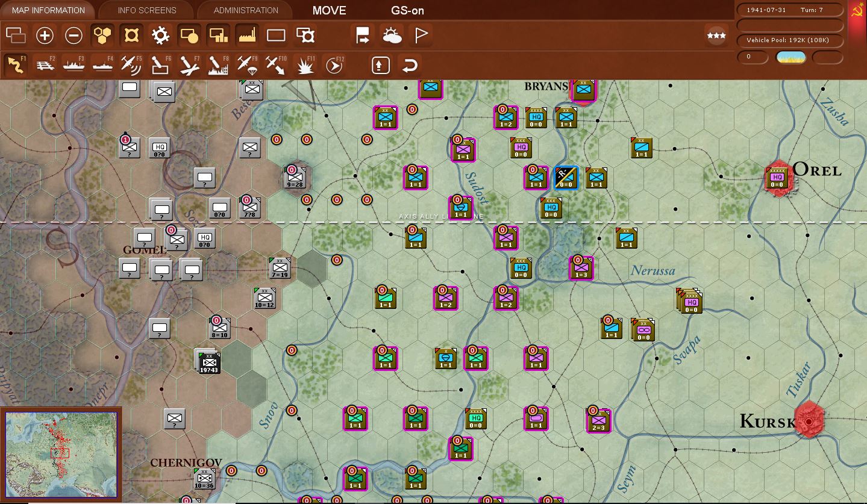Viewport: 867px width, 504px height.
Task: Click the plain rectangle icon
Action: tap(276, 36)
